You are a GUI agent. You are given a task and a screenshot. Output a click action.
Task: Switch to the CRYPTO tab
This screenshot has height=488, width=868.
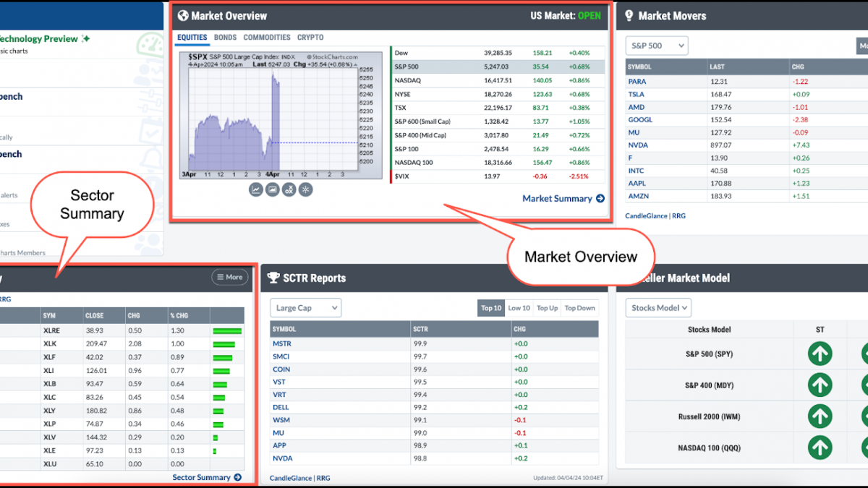tap(310, 38)
